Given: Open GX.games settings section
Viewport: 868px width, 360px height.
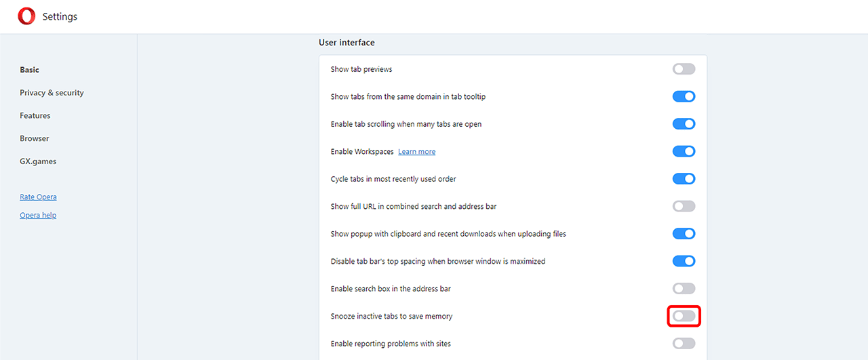Looking at the screenshot, I should tap(38, 161).
